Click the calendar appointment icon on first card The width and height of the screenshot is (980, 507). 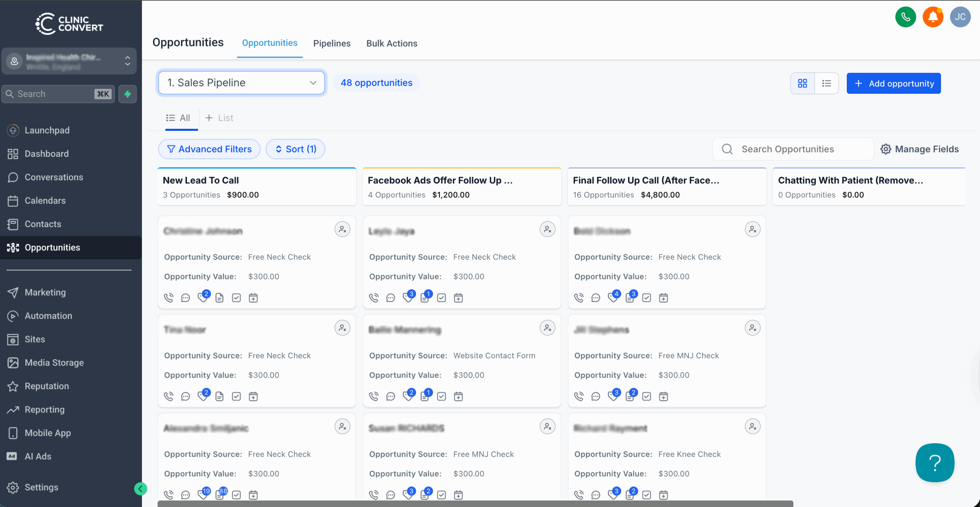253,298
